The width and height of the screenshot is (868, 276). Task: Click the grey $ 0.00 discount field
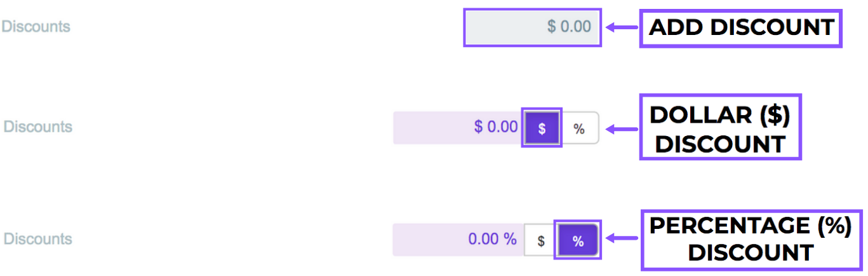point(532,27)
